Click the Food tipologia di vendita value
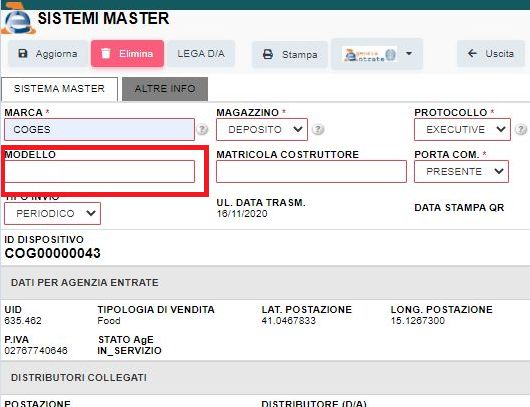Image resolution: width=530 pixels, height=407 pixels. [109, 320]
